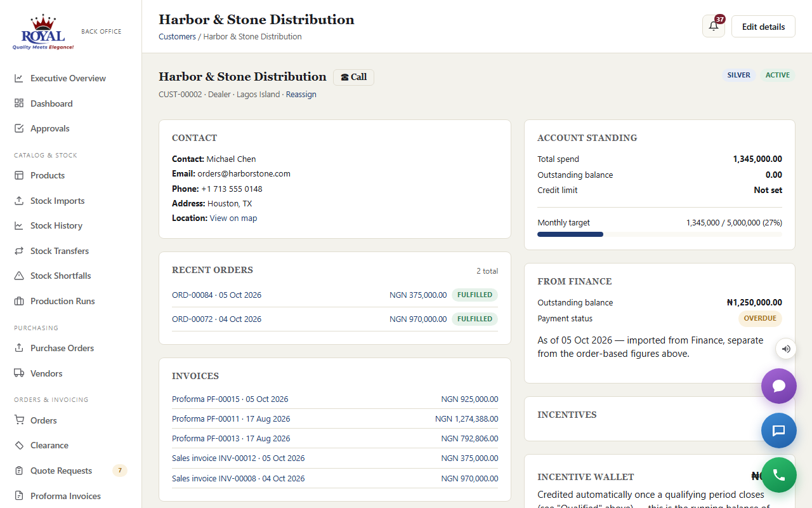
Task: Open Quote Requests menu item
Action: coord(71,471)
